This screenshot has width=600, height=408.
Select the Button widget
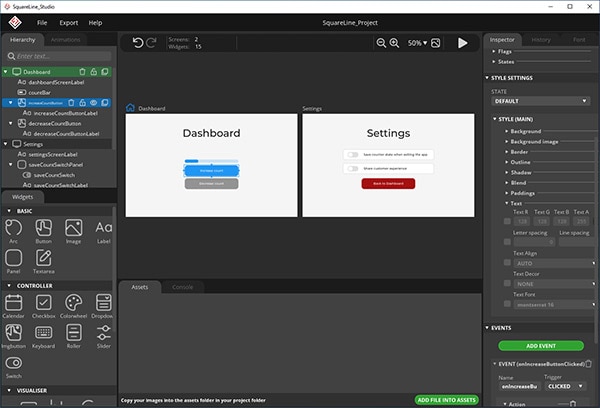click(x=44, y=231)
